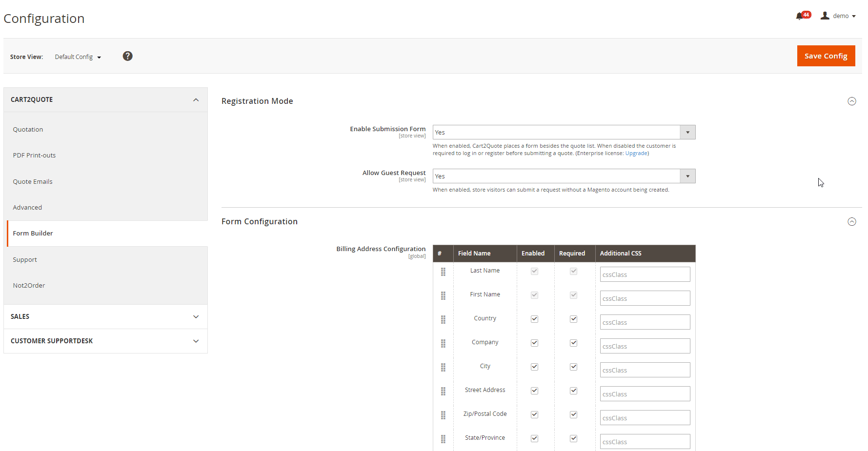Toggle Enabled checkbox for Company

534,343
